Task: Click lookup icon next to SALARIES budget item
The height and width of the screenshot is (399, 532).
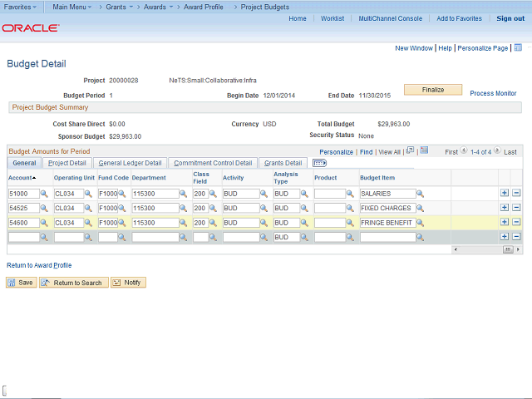Action: click(x=420, y=194)
